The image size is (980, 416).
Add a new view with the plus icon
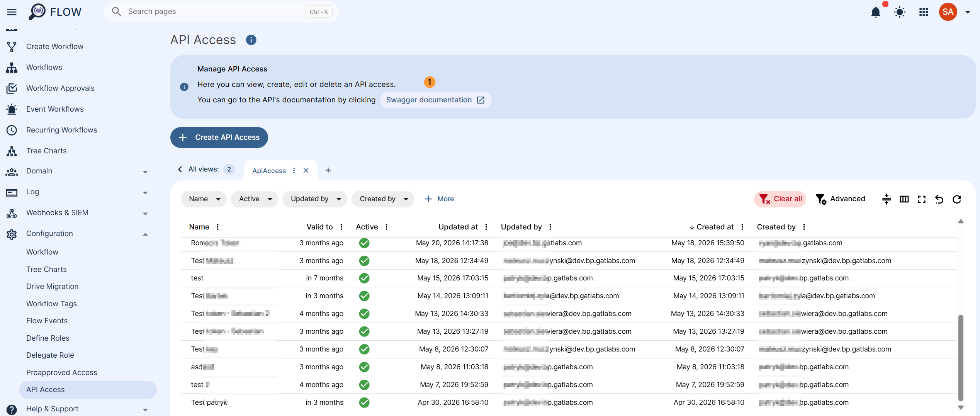(328, 170)
